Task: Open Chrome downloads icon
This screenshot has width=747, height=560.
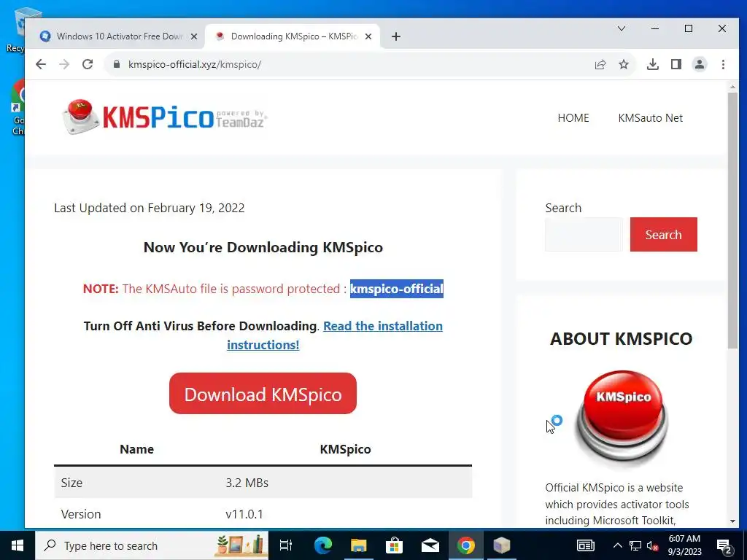Action: 653,64
